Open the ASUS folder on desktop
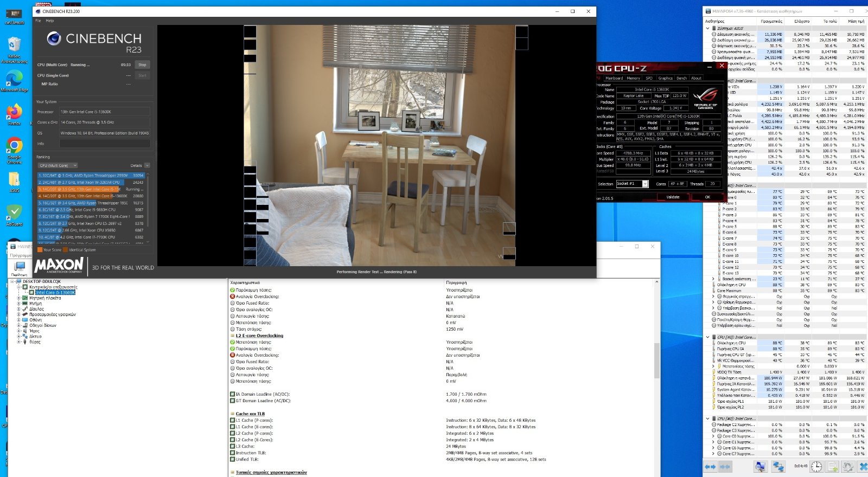Screen dimensions: 868x477 (x=14, y=182)
